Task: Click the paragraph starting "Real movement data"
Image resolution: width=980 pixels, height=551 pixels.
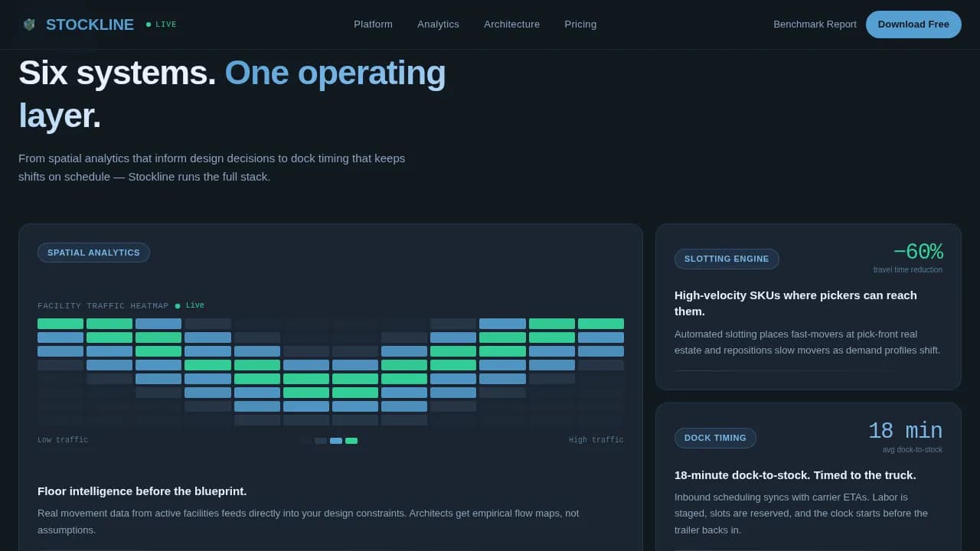Action: point(309,521)
